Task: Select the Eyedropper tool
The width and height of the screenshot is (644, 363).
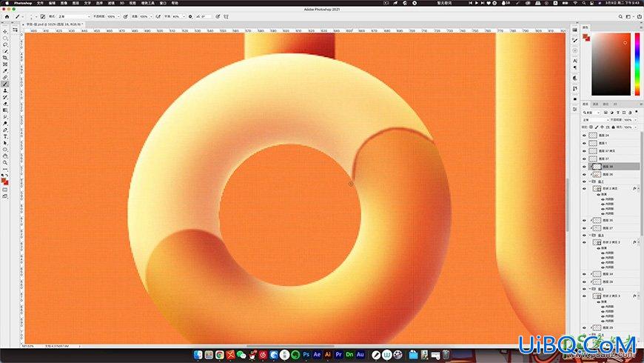Action: [5, 71]
